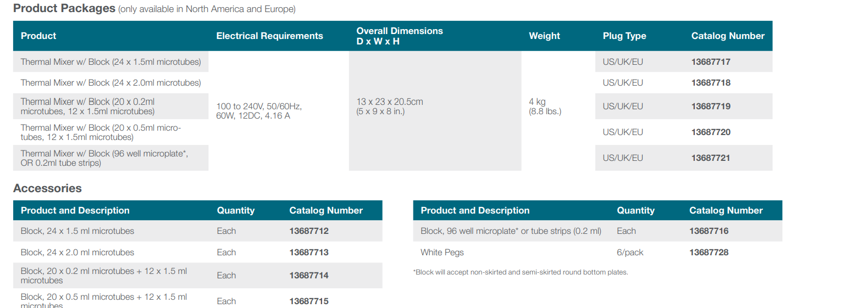Click the White Pegs accessory entry

pos(442,253)
